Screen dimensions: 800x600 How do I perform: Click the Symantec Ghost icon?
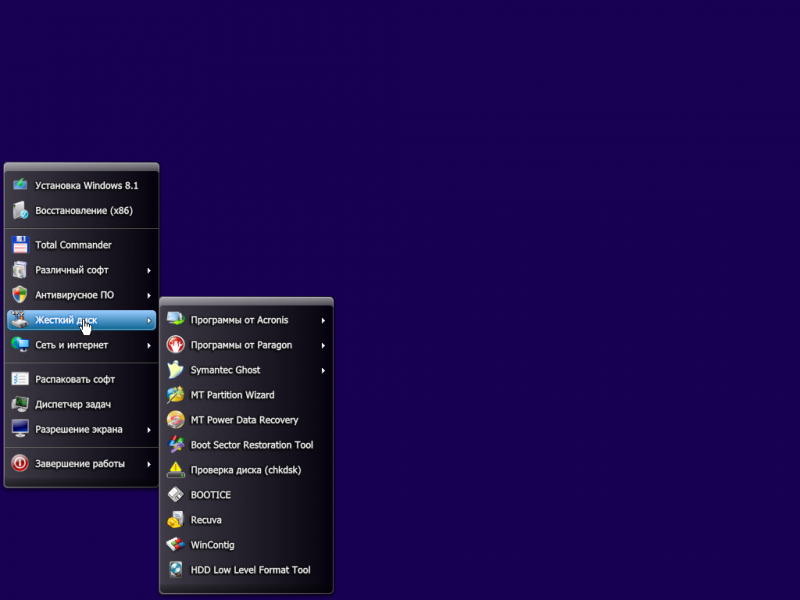(176, 369)
